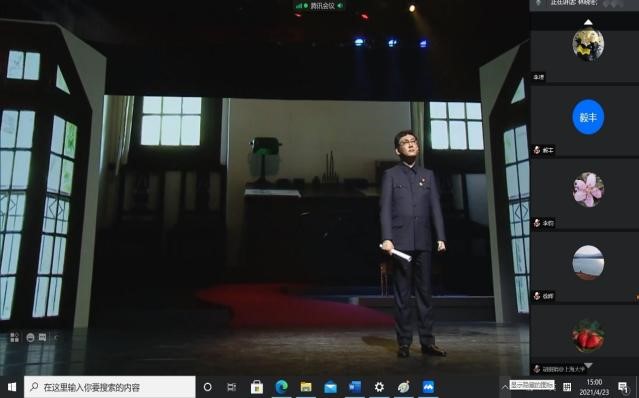Click the speaker icon beside 腾讯会议 title
639x398 pixels.
click(x=340, y=6)
